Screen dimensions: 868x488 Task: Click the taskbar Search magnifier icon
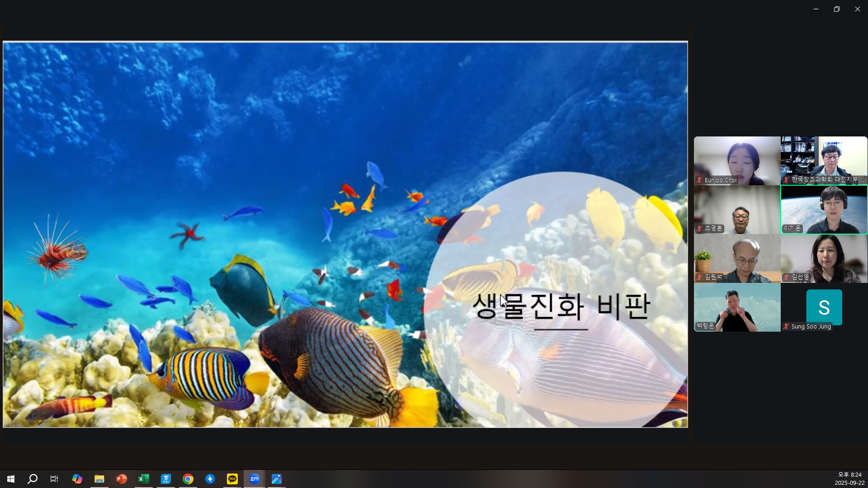(33, 479)
